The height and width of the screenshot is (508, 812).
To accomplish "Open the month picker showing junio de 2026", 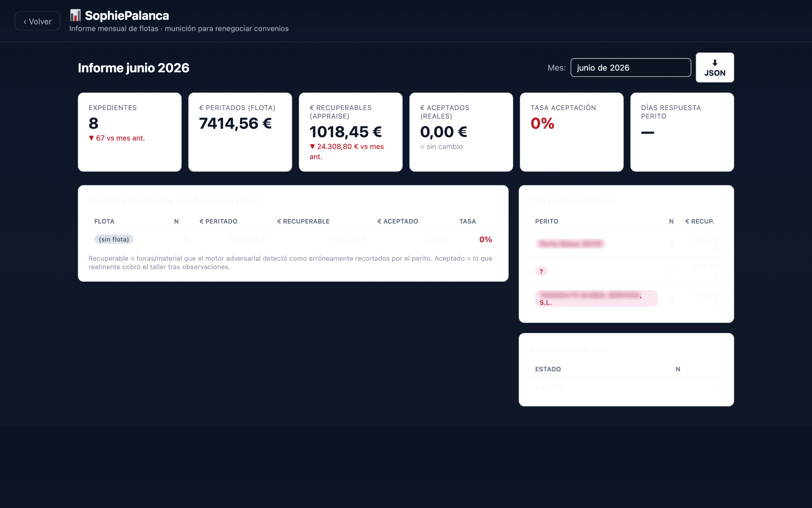I will coord(631,68).
